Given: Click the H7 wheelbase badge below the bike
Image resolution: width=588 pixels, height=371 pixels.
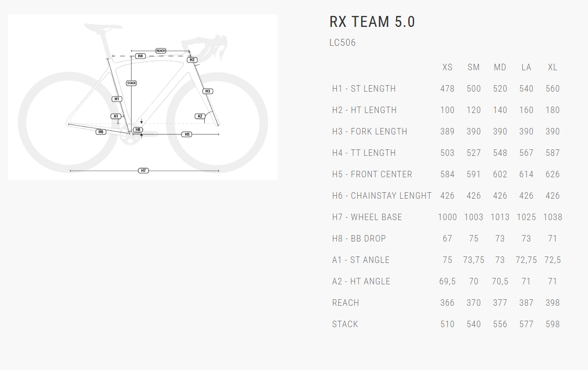Looking at the screenshot, I should (144, 171).
